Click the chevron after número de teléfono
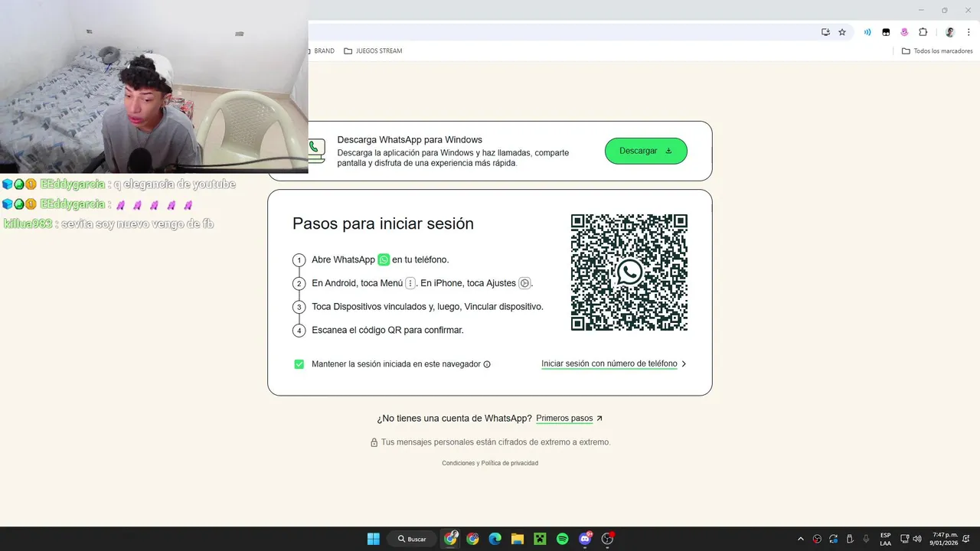Screen dimensions: 980x551 (684, 364)
